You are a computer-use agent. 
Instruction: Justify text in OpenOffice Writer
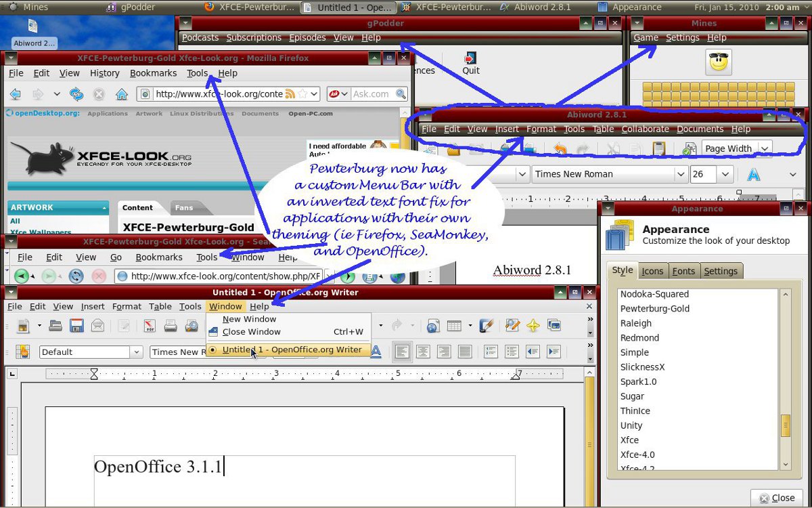465,352
